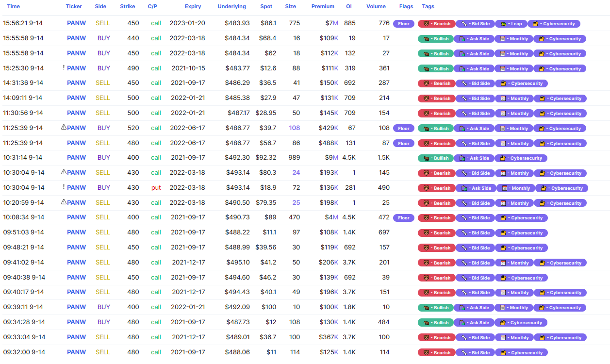
Task: Click the Floor flag on the 10:08:34 row
Action: (404, 218)
